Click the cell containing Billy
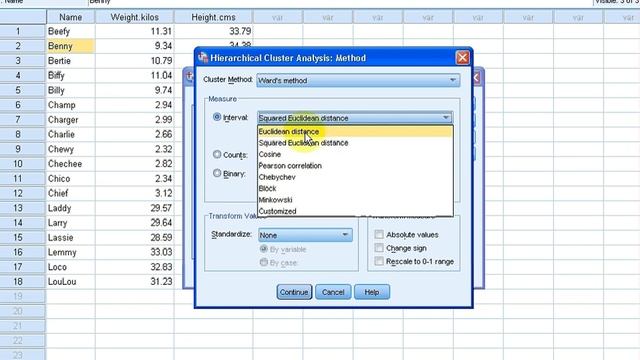 click(x=71, y=90)
